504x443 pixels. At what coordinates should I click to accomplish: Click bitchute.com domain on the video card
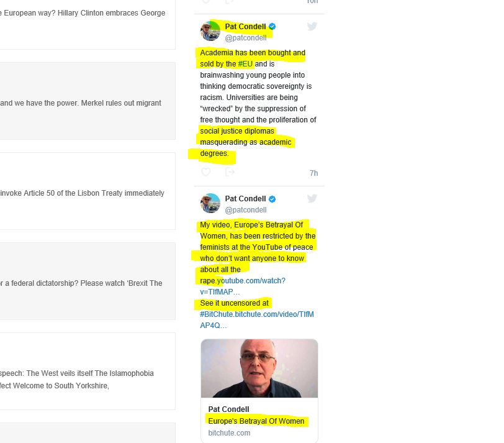[229, 432]
